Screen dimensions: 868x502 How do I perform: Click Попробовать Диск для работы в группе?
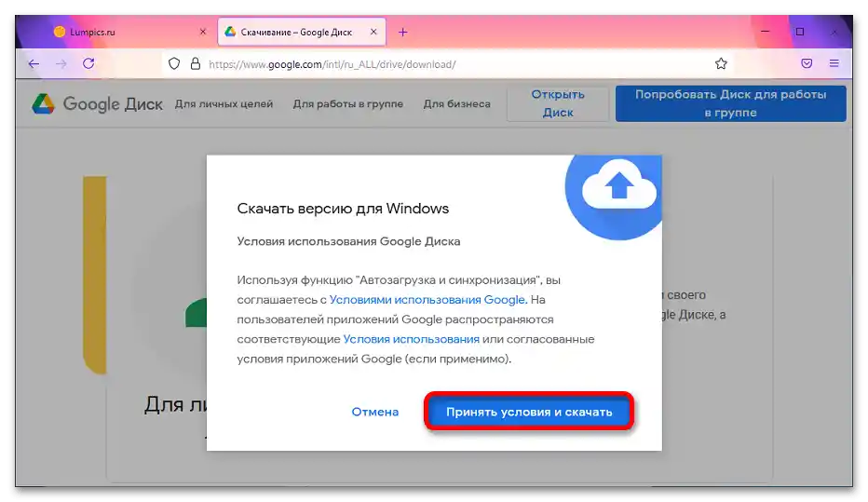[731, 103]
